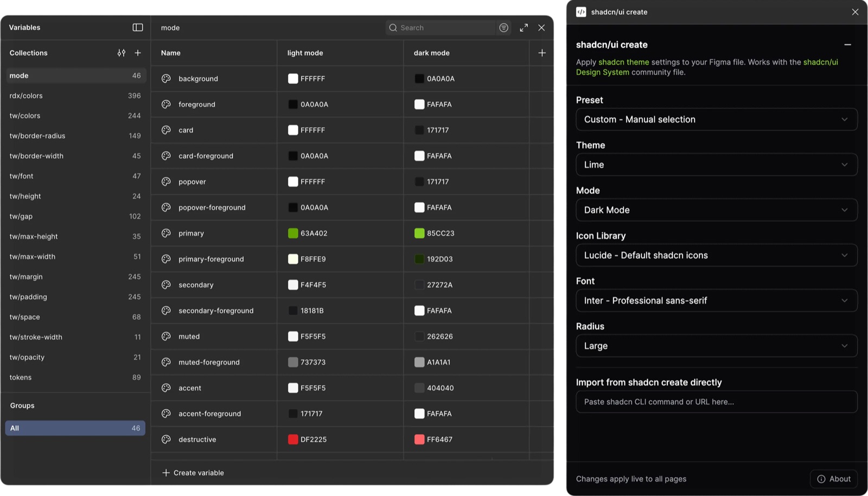
Task: Click palette icon beside card-foreground variable
Action: pos(166,156)
